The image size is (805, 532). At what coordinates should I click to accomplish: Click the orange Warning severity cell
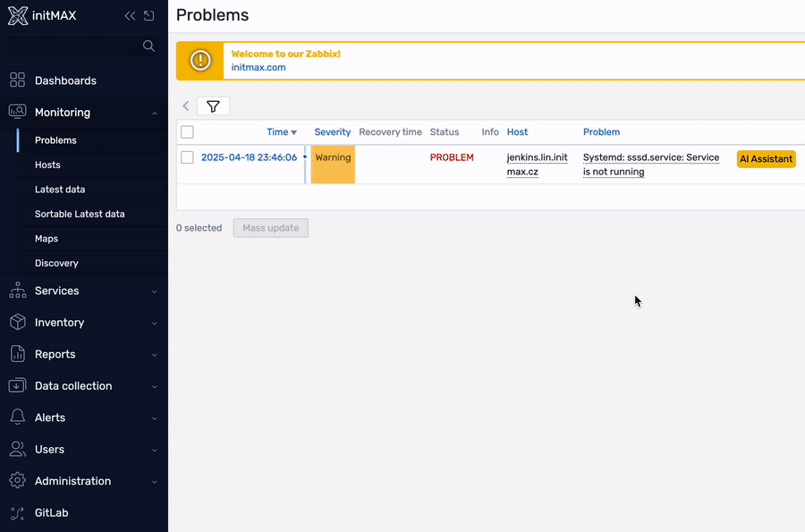[333, 165]
